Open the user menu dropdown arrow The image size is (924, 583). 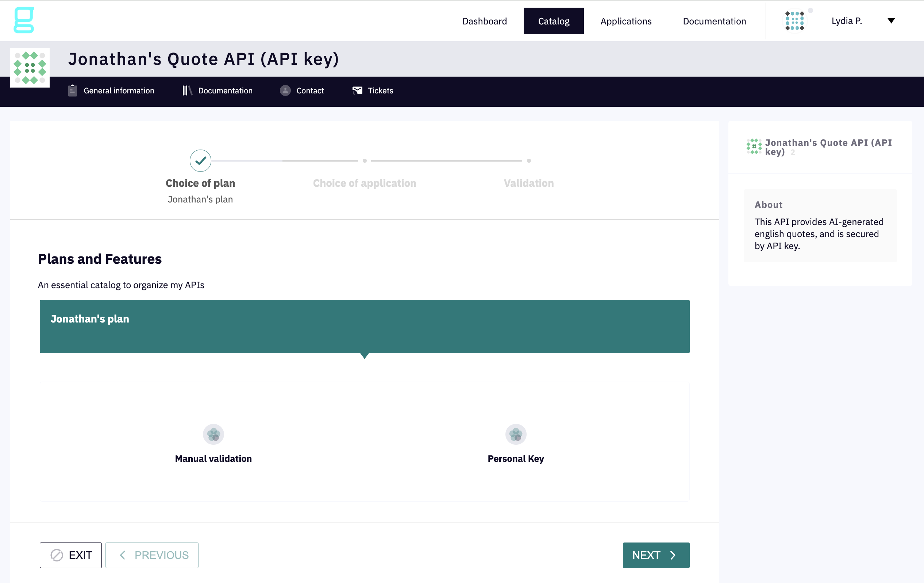pyautogui.click(x=891, y=21)
